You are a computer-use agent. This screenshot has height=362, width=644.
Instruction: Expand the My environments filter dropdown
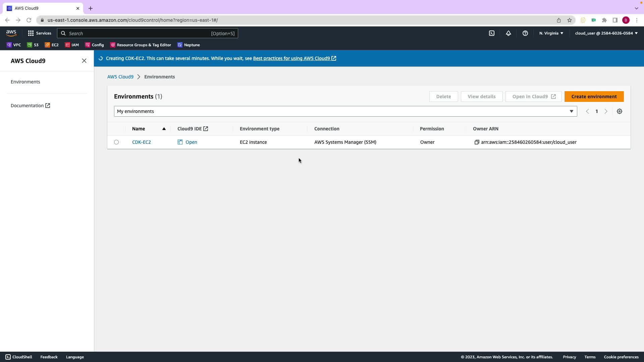coord(345,111)
